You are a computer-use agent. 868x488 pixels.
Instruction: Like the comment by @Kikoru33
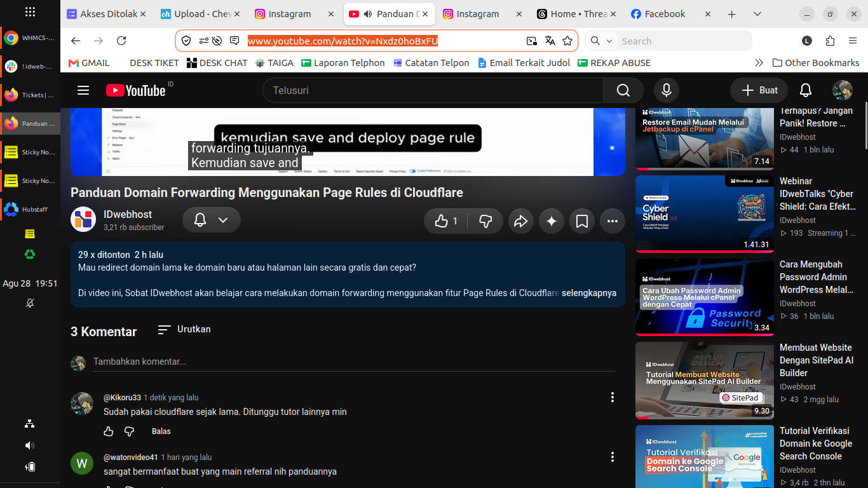point(109,431)
